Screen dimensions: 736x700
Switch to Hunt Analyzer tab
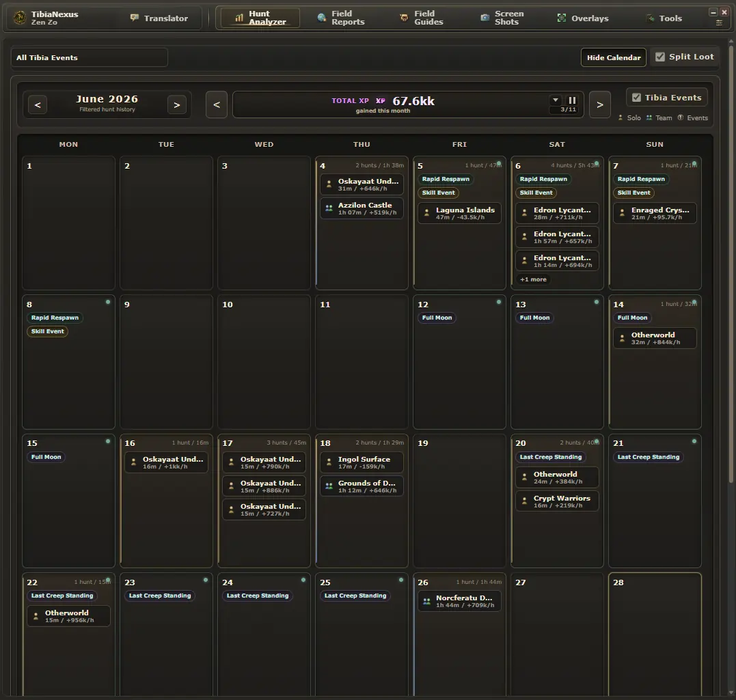tap(260, 18)
